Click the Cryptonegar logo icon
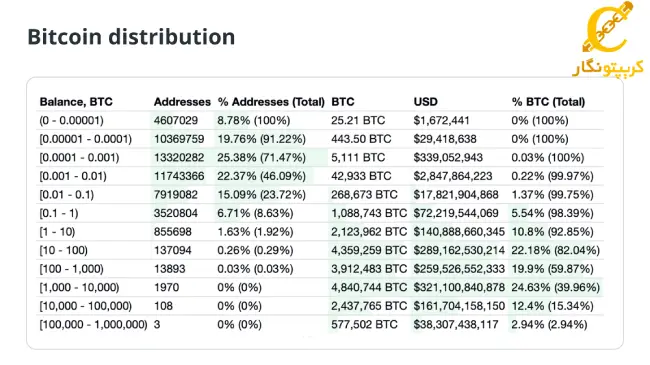This screenshot has height=365, width=650. coord(607,39)
